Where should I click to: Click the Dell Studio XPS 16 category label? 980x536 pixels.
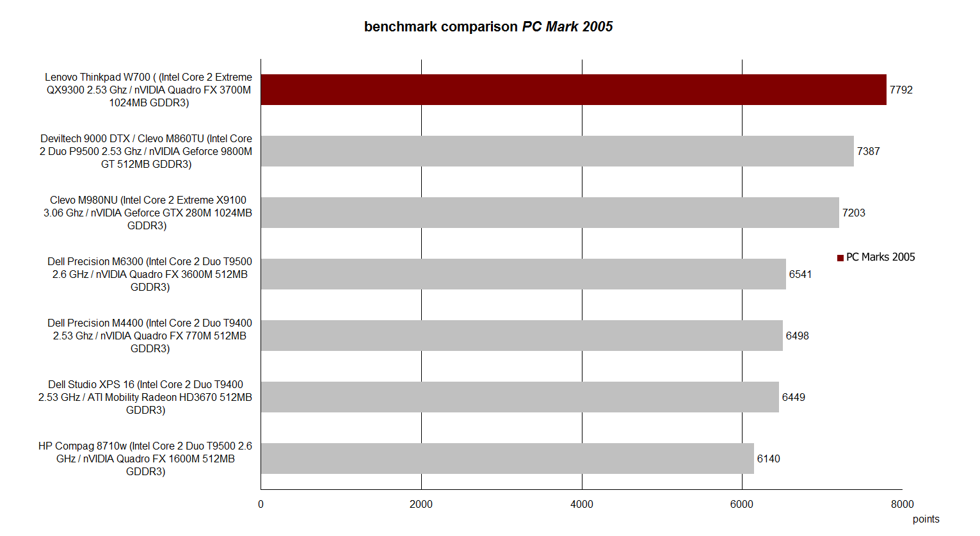[x=145, y=397]
